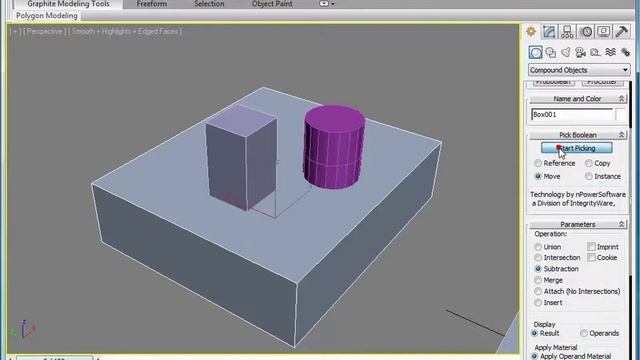Select the Cameras category icon

point(580,52)
